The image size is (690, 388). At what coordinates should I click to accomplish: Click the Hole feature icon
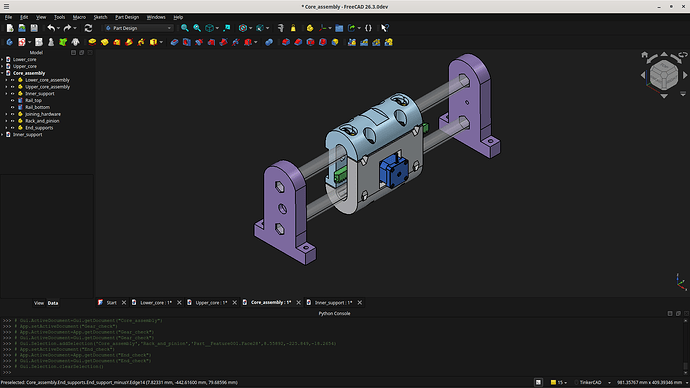[187, 42]
